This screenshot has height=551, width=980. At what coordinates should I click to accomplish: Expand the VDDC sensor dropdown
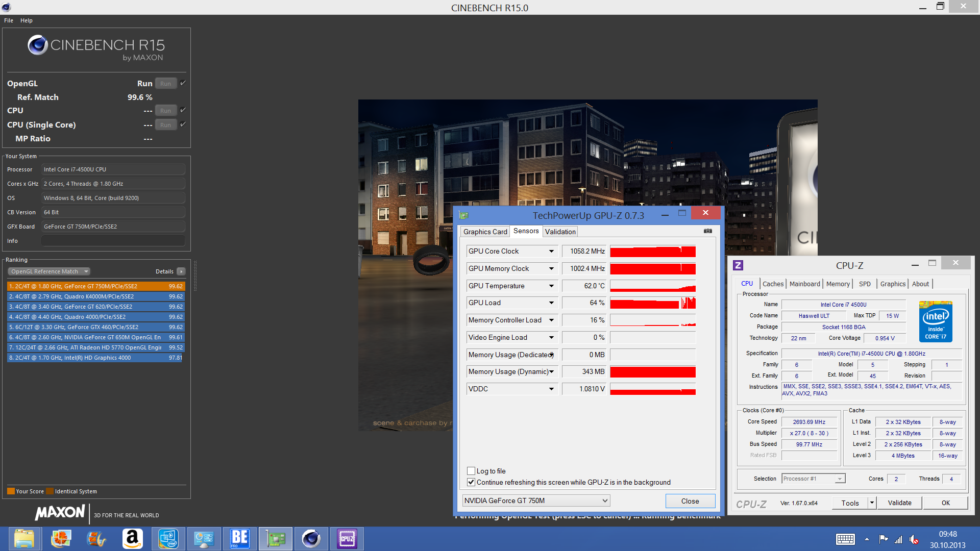coord(551,389)
